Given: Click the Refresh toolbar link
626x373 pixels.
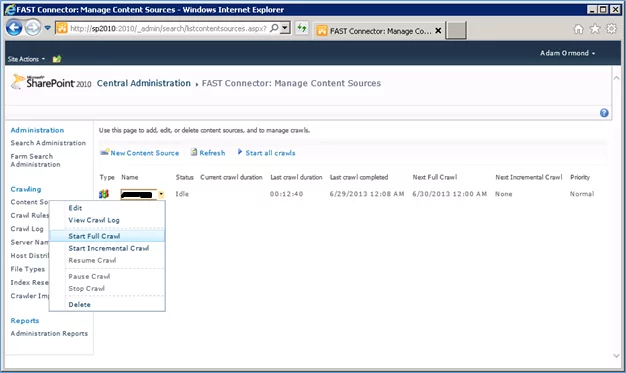Looking at the screenshot, I should click(212, 153).
